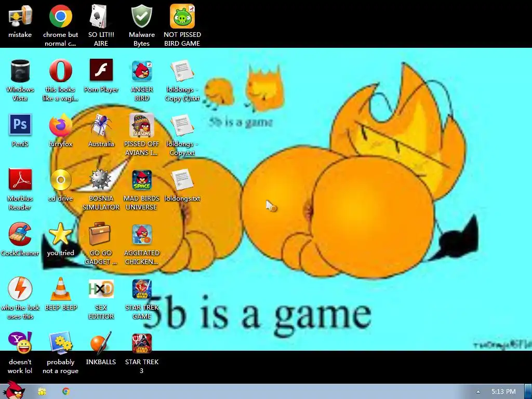
Task: Show hidden system tray icons arrow
Action: [x=478, y=392]
